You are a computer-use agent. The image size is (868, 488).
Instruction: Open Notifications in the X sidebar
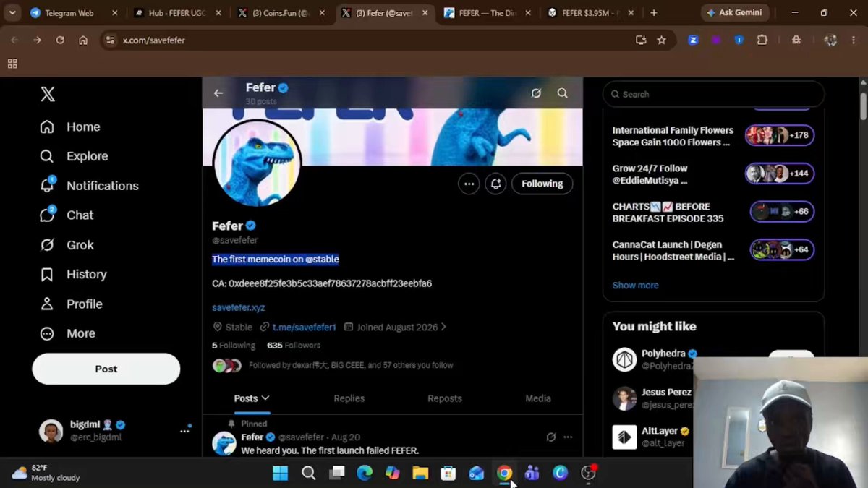tap(89, 186)
